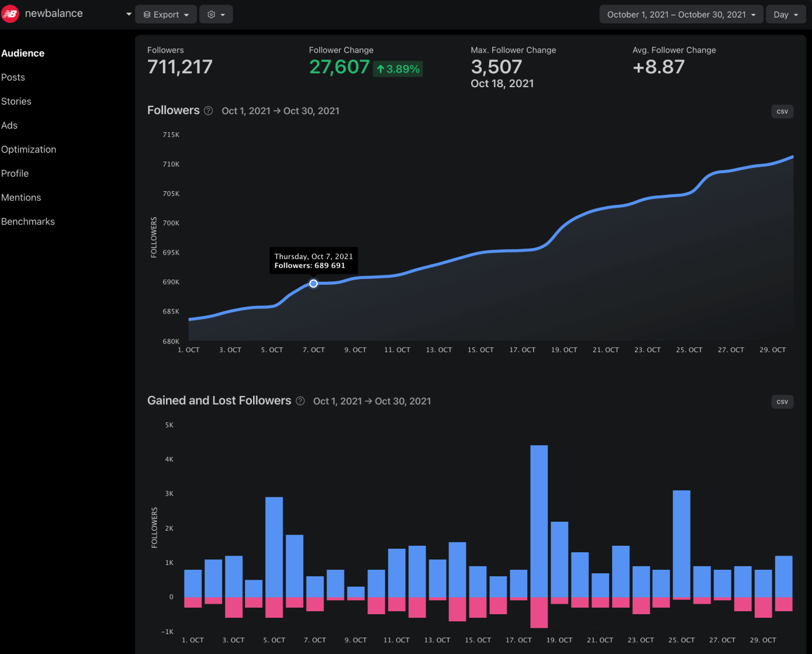812x654 pixels.
Task: View the Benchmarks section
Action: coord(28,221)
